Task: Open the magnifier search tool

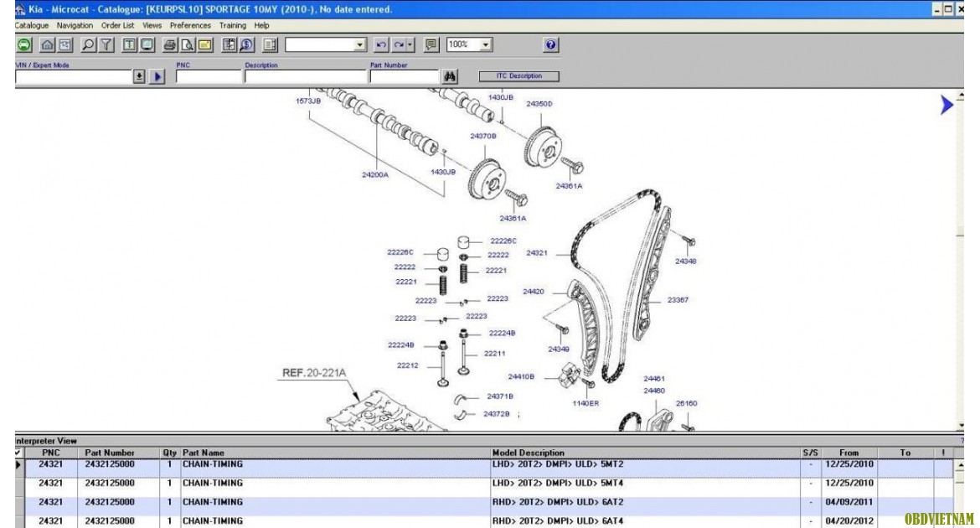Action: 88,45
